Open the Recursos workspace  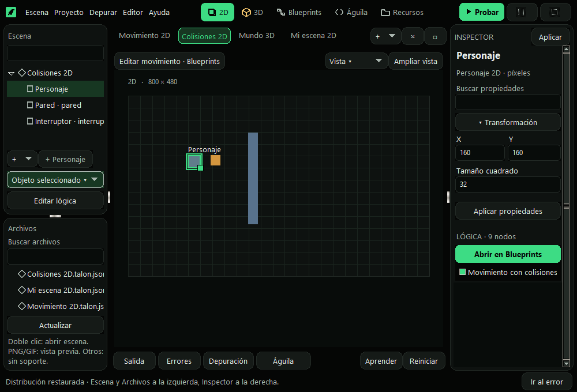pyautogui.click(x=402, y=12)
